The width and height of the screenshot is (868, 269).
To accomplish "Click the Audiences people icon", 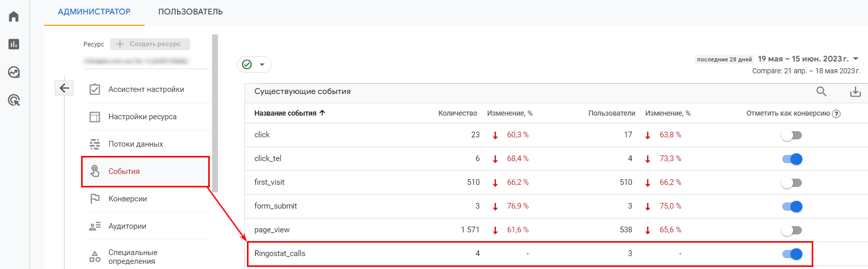I will [x=95, y=226].
